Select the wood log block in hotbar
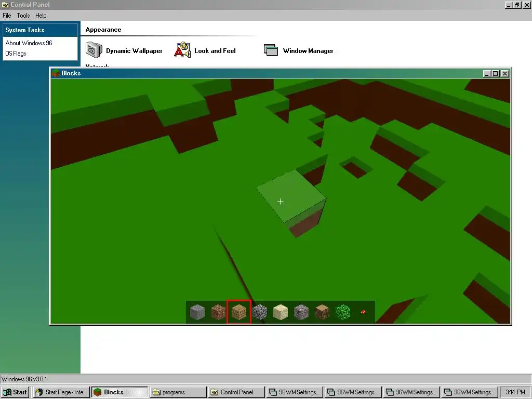The height and width of the screenshot is (399, 532). [x=322, y=312]
